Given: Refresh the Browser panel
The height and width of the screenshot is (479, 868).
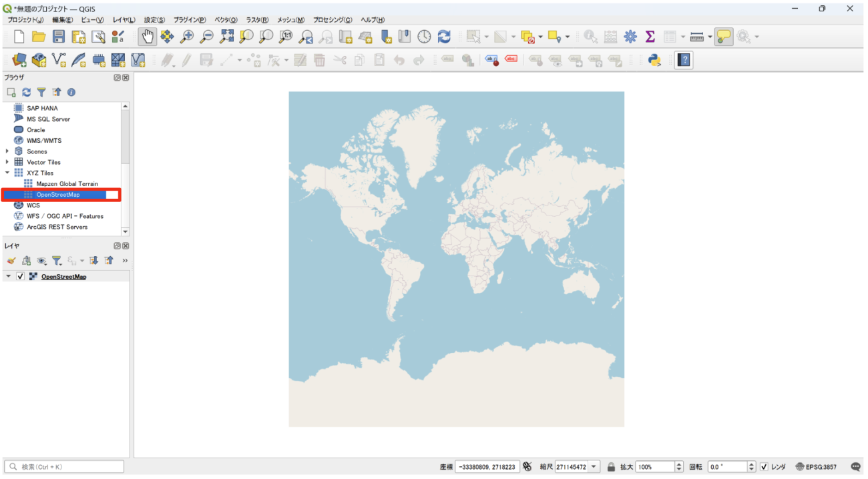Looking at the screenshot, I should coord(26,93).
